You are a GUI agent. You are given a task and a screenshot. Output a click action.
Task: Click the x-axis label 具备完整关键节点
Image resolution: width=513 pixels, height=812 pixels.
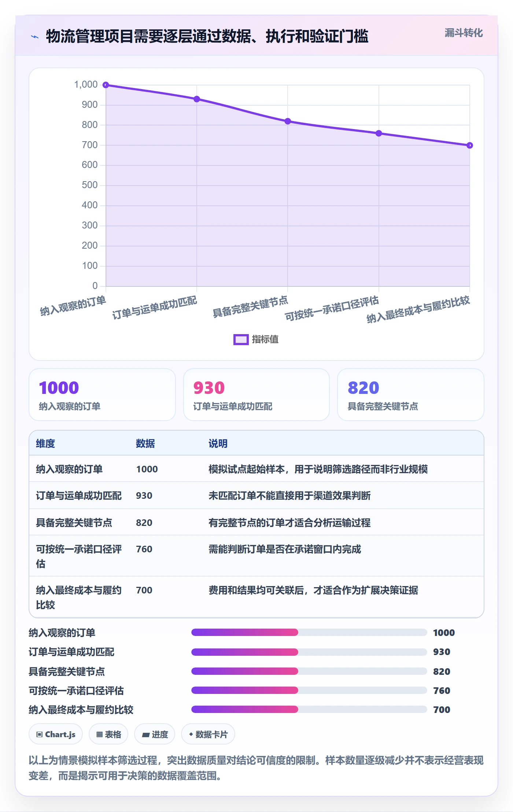(x=250, y=307)
